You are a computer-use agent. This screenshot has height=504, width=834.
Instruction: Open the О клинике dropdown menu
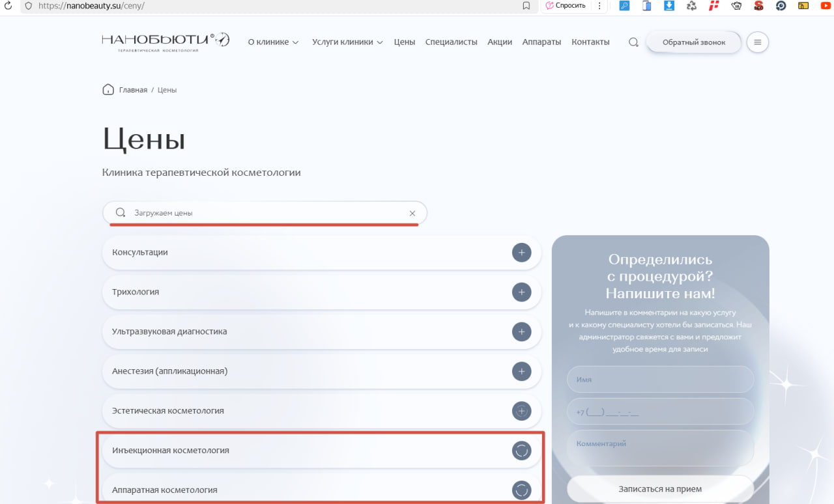click(273, 42)
